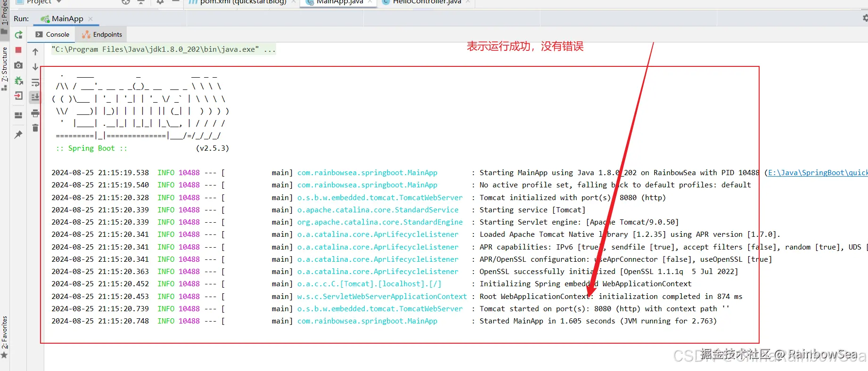Click the red Exit icon

coord(18,96)
